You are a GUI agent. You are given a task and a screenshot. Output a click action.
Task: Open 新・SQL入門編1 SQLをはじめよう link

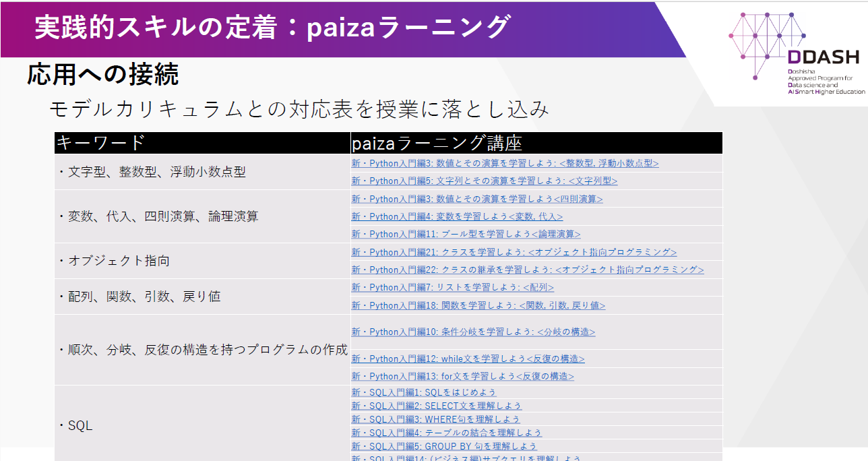425,391
